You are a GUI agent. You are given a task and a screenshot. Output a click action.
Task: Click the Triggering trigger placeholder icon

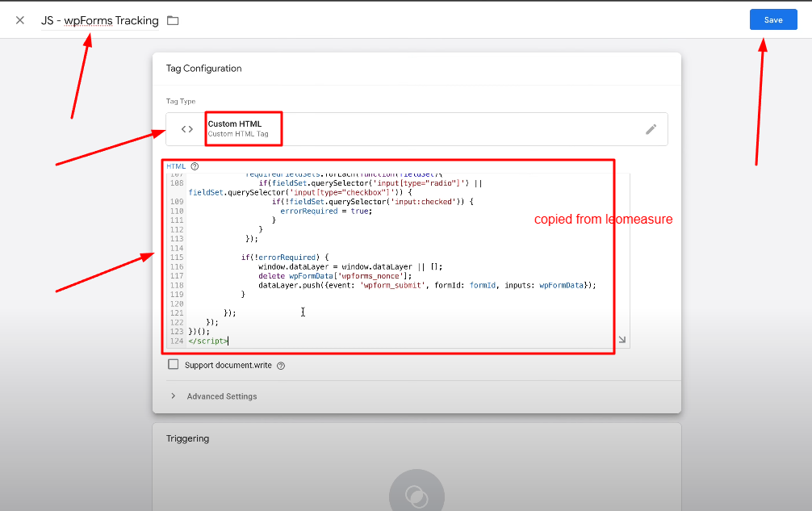pos(416,496)
